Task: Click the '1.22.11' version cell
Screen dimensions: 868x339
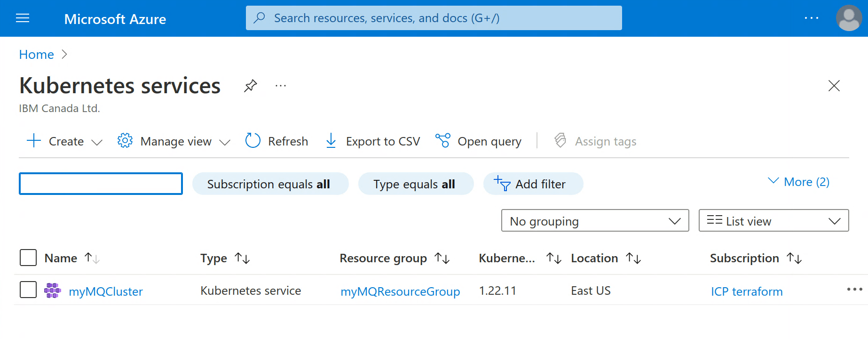Action: tap(497, 291)
